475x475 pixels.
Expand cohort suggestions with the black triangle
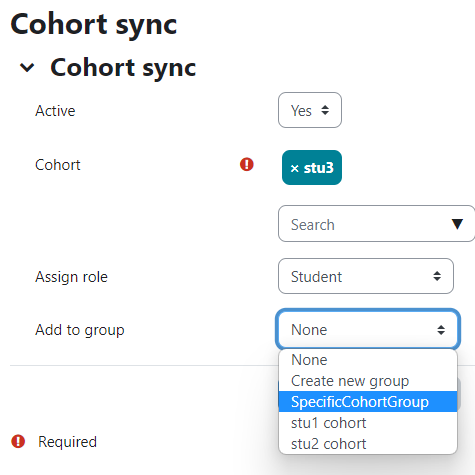coord(457,224)
